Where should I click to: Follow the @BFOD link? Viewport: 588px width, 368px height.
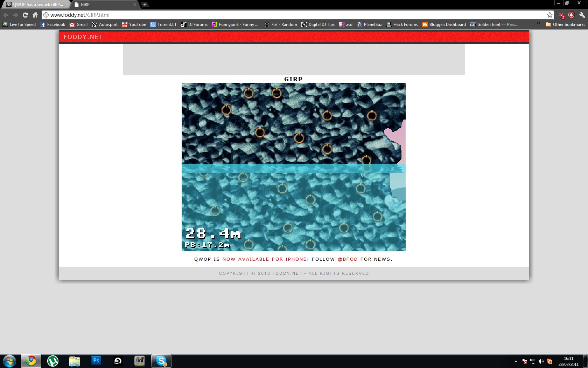348,259
